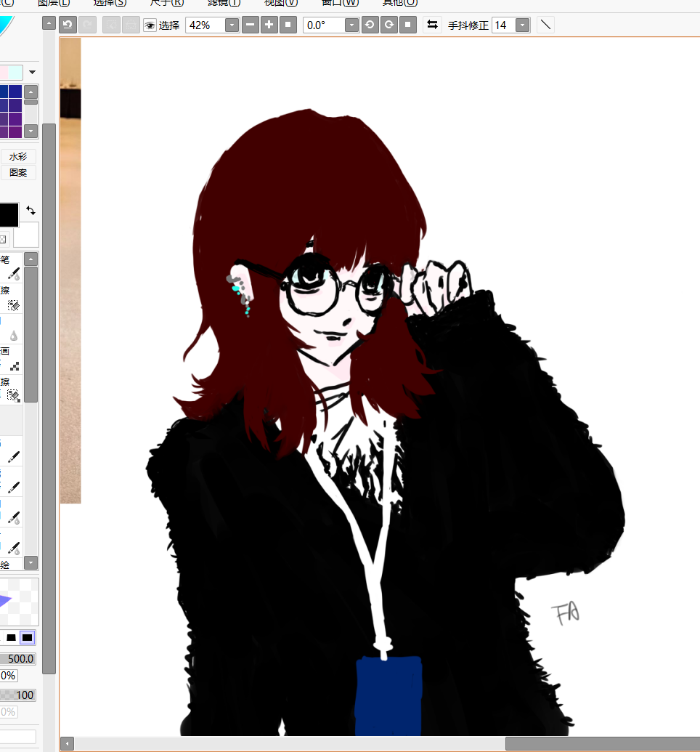The height and width of the screenshot is (752, 700).
Task: Select the flat brush tip shape on the right
Action: click(27, 637)
